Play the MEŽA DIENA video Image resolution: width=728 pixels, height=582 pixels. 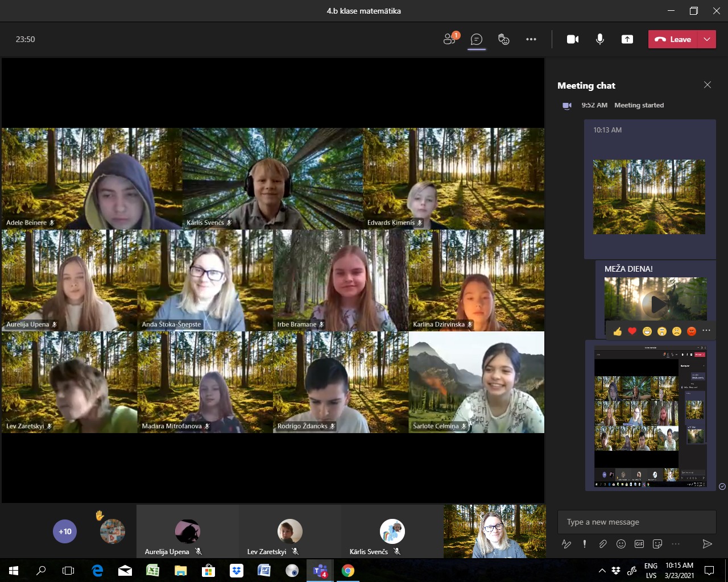[656, 304]
